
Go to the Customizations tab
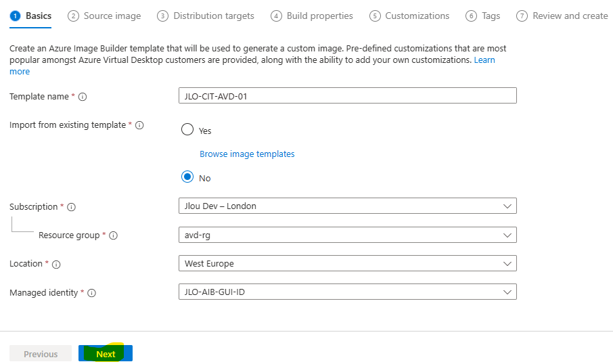click(x=409, y=16)
